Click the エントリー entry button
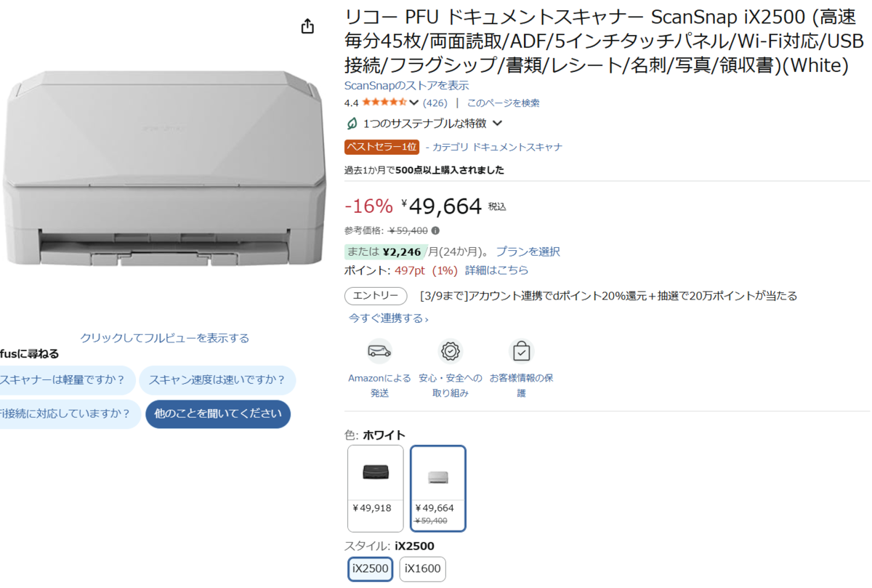Image resolution: width=872 pixels, height=588 pixels. pos(375,296)
